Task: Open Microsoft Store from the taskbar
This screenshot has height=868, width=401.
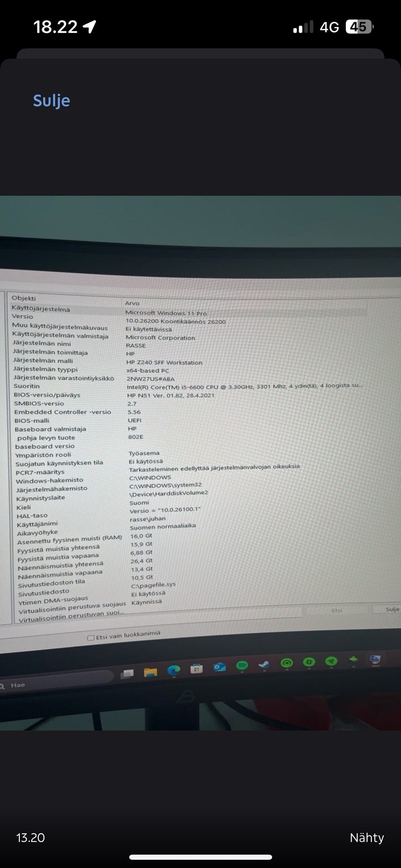Action: (x=196, y=668)
